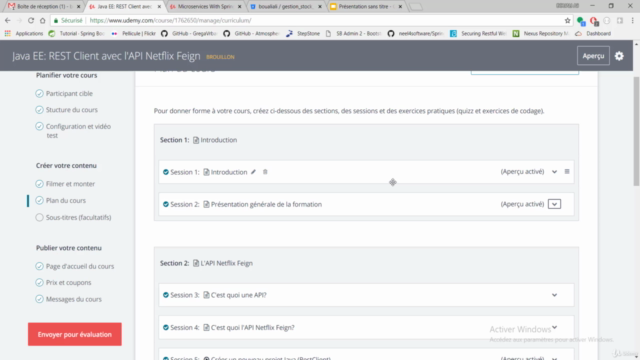This screenshot has width=640, height=360.
Task: Open a new browser tab
Action: point(416,7)
